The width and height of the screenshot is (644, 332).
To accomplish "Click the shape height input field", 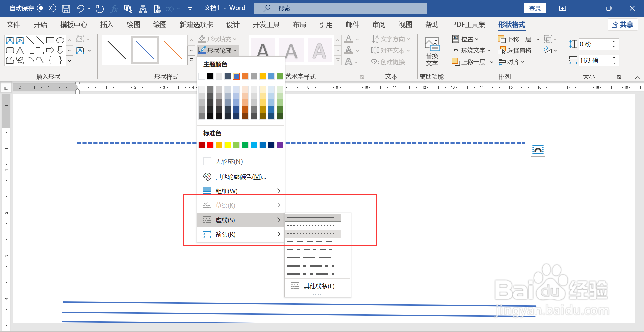I will (x=594, y=44).
